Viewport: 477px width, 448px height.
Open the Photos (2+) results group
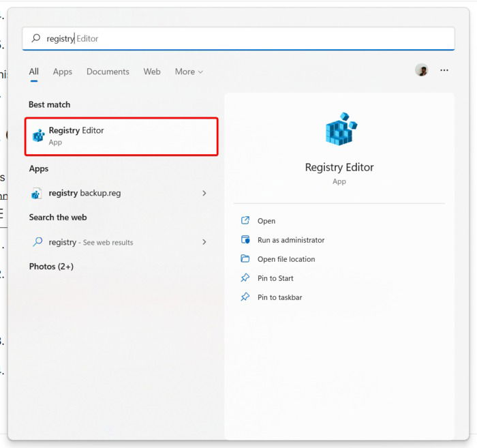pyautogui.click(x=51, y=267)
